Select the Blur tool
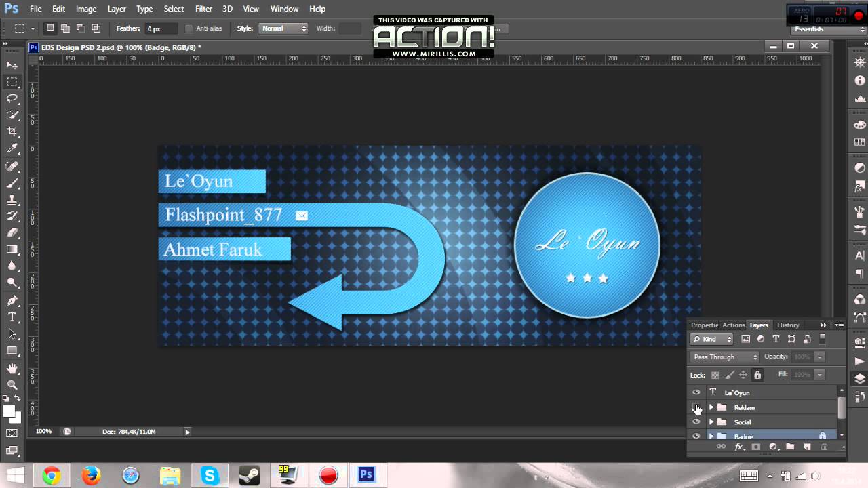 [12, 266]
